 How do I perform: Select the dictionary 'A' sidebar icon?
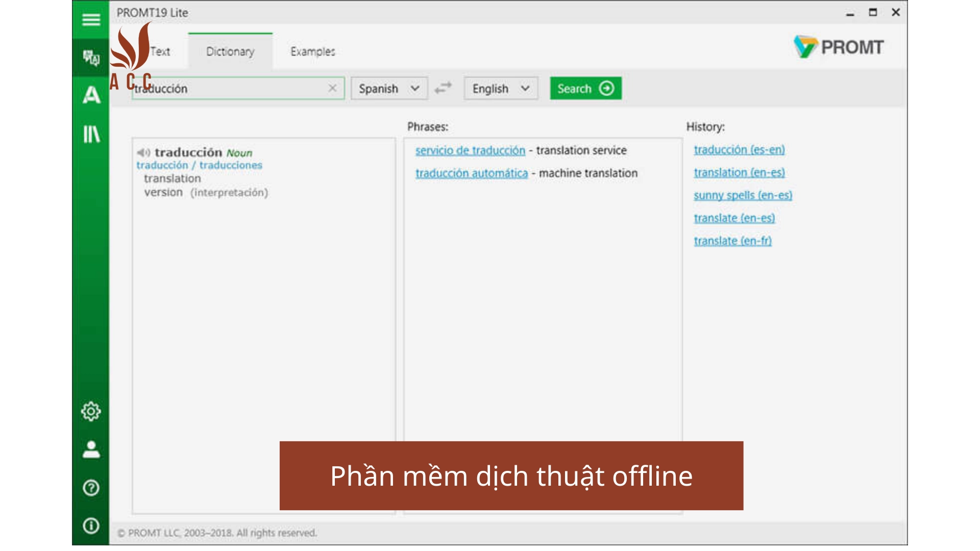pos(91,95)
